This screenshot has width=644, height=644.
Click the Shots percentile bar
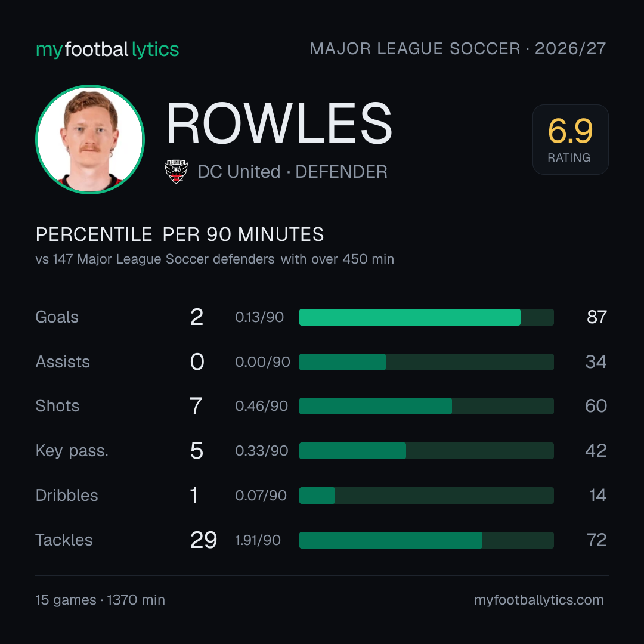(426, 406)
